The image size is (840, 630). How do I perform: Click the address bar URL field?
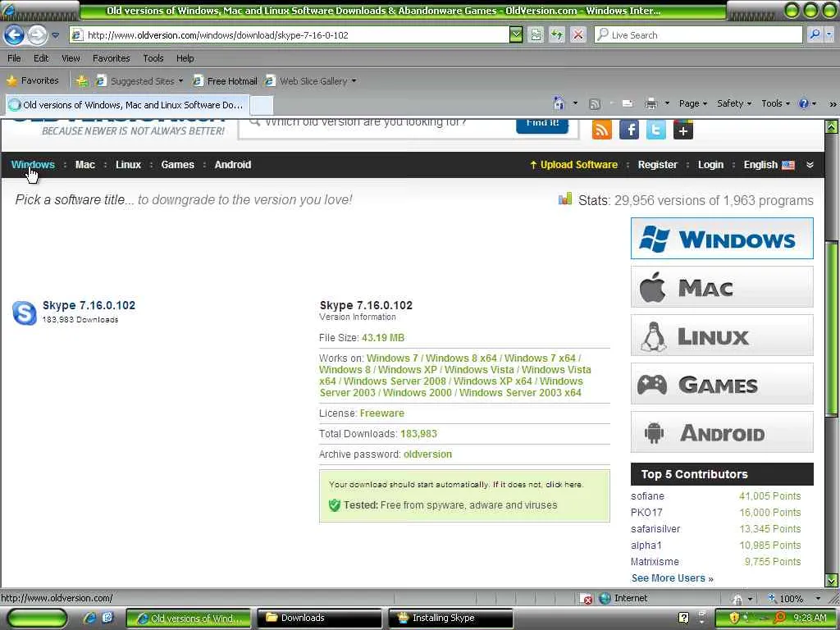[x=289, y=35]
